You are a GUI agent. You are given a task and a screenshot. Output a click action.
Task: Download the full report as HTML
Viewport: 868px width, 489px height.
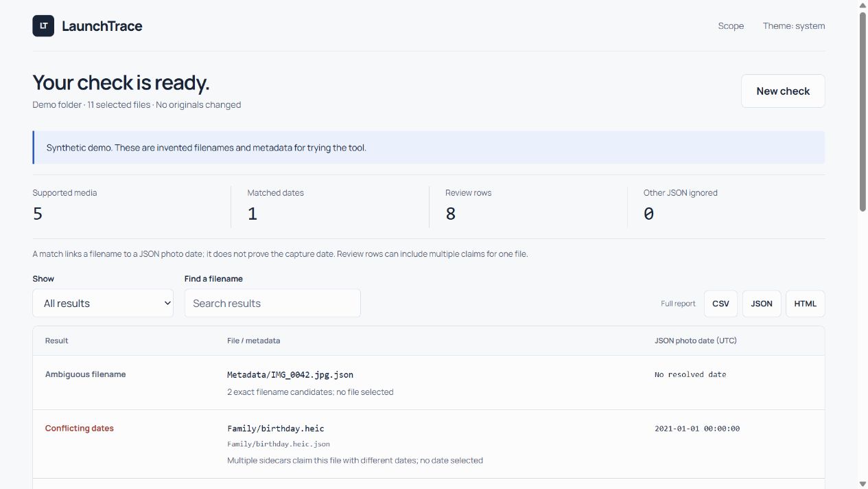[x=806, y=304]
